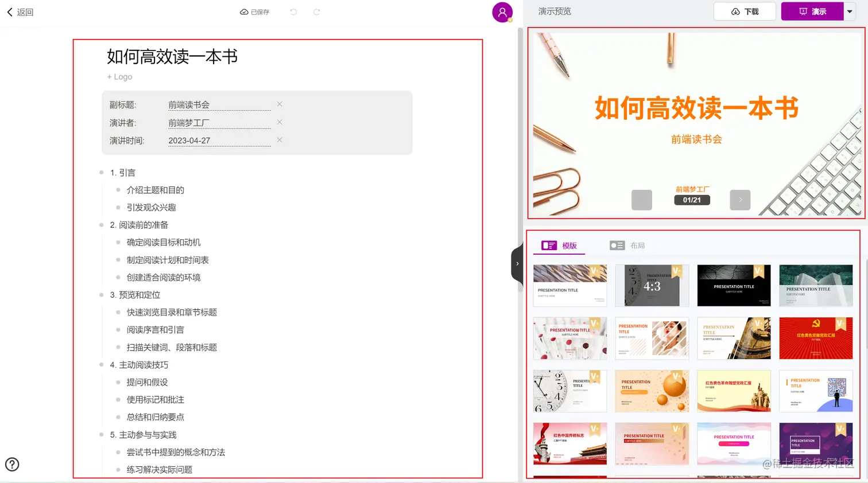
Task: Edit the subtitle field 前端读书会
Action: pyautogui.click(x=219, y=105)
